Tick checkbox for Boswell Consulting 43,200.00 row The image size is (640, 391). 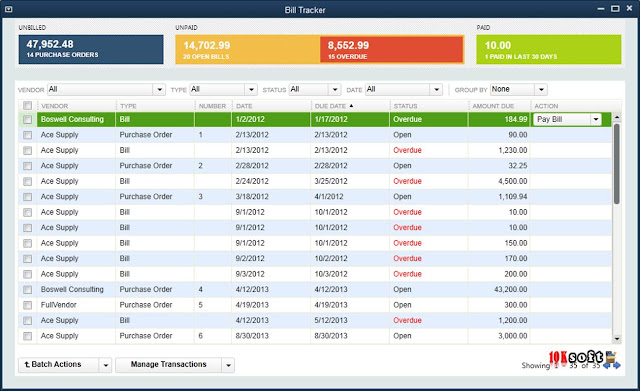(27, 289)
